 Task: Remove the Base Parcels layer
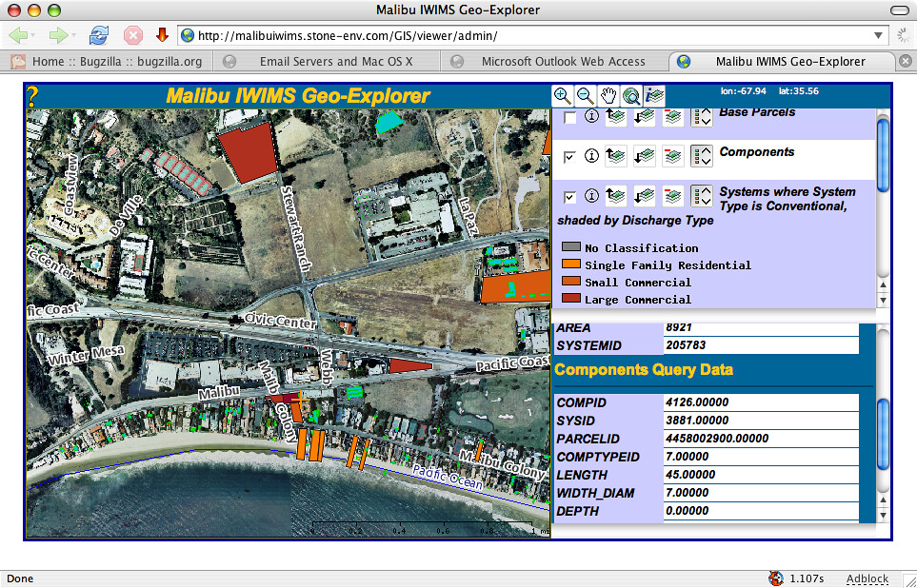[672, 116]
